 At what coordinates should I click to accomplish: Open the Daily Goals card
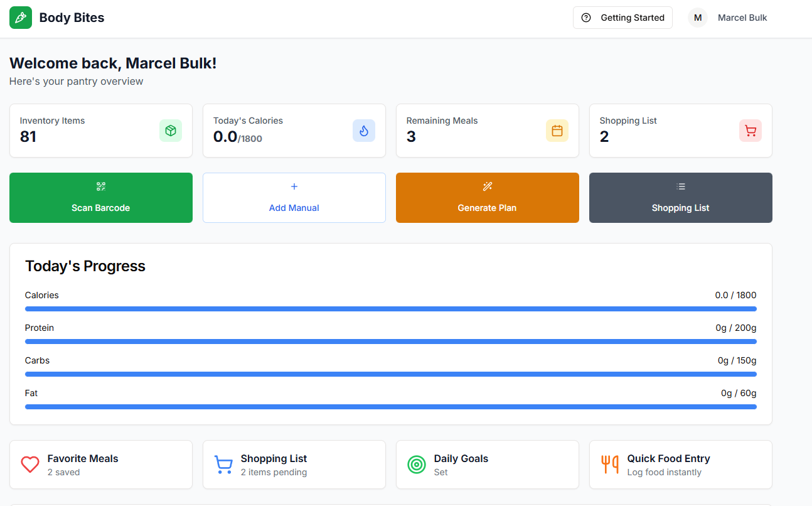(x=488, y=465)
